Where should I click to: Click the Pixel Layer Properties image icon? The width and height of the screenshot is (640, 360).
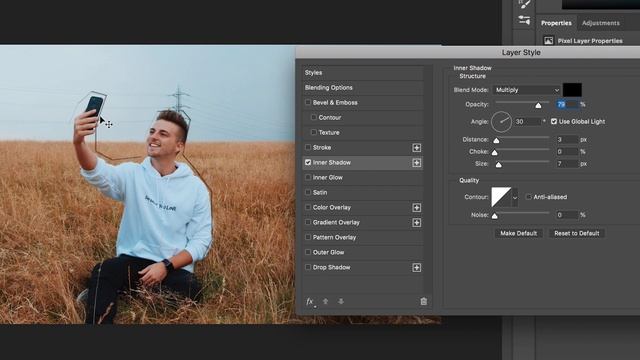(x=548, y=41)
